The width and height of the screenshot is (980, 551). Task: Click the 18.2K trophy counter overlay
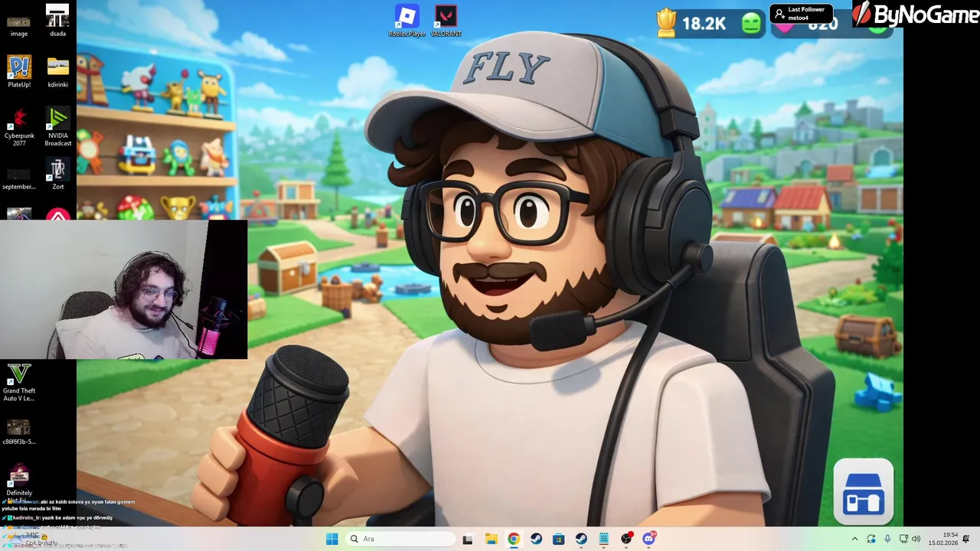click(710, 23)
